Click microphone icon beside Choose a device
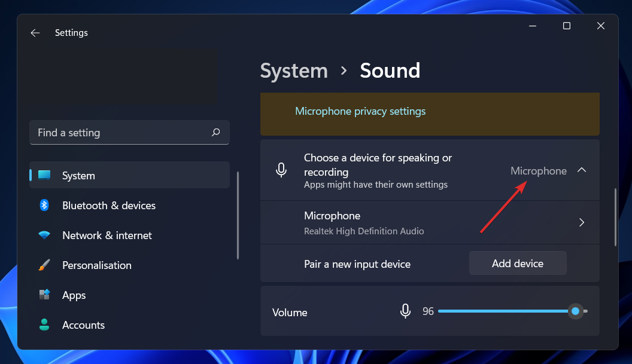The height and width of the screenshot is (364, 632). coord(281,170)
